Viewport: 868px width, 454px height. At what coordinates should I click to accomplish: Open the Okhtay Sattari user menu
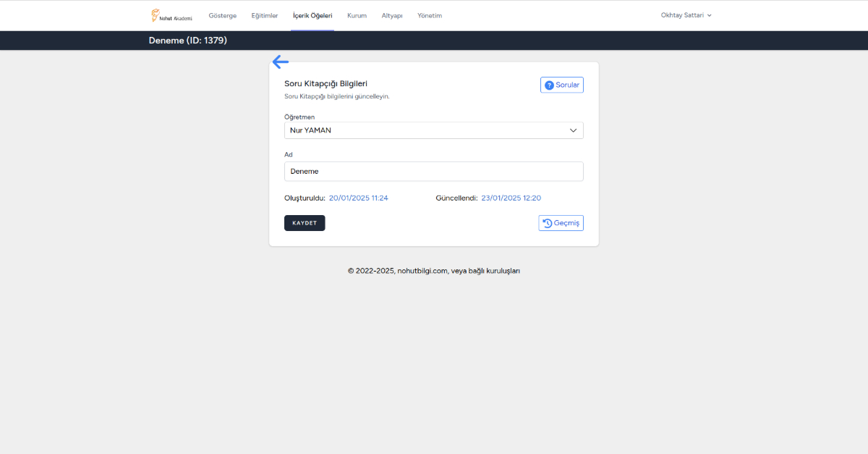(x=681, y=15)
